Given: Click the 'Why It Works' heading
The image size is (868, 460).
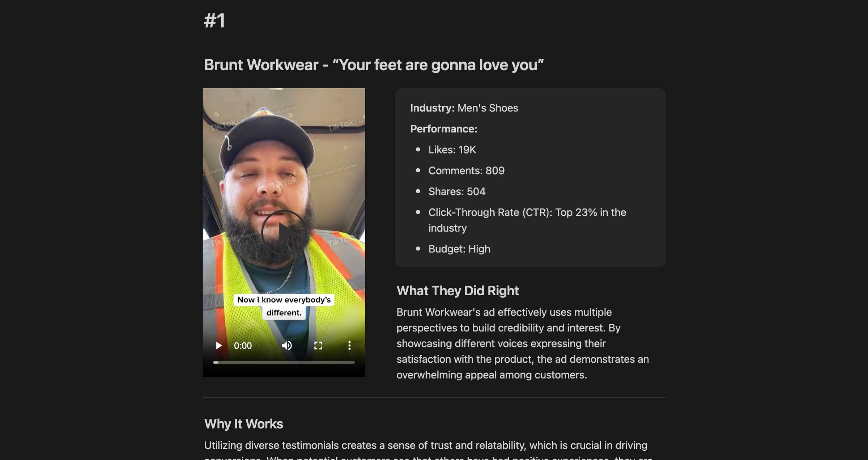Looking at the screenshot, I should click(244, 424).
